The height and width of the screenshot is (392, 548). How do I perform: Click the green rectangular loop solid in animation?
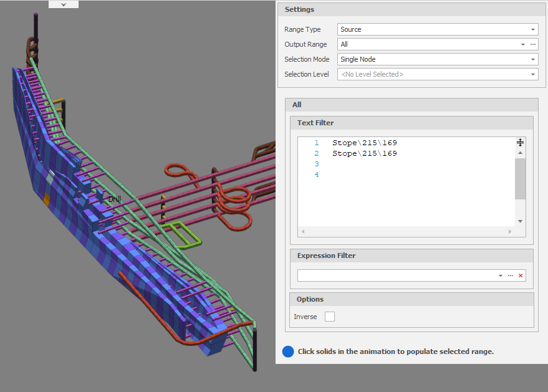182,234
